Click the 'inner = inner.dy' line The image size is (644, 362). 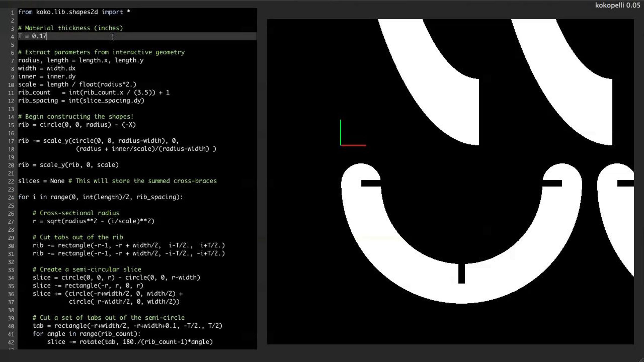47,76
